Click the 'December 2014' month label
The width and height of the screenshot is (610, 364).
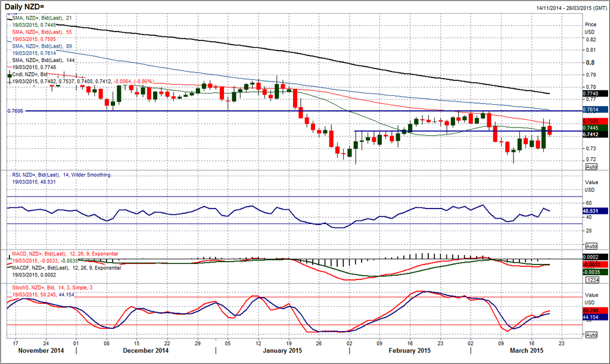pyautogui.click(x=146, y=350)
